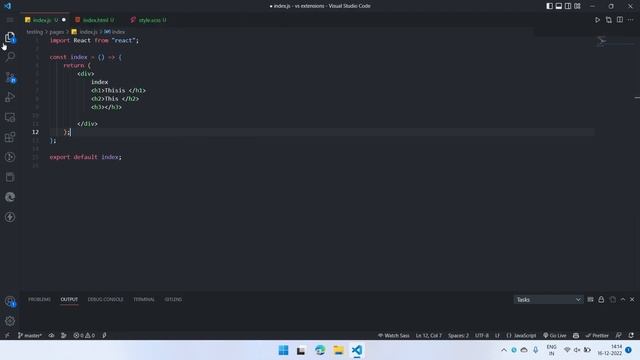Click the feedback icon in status bar
This screenshot has height=360, width=640.
[618, 336]
